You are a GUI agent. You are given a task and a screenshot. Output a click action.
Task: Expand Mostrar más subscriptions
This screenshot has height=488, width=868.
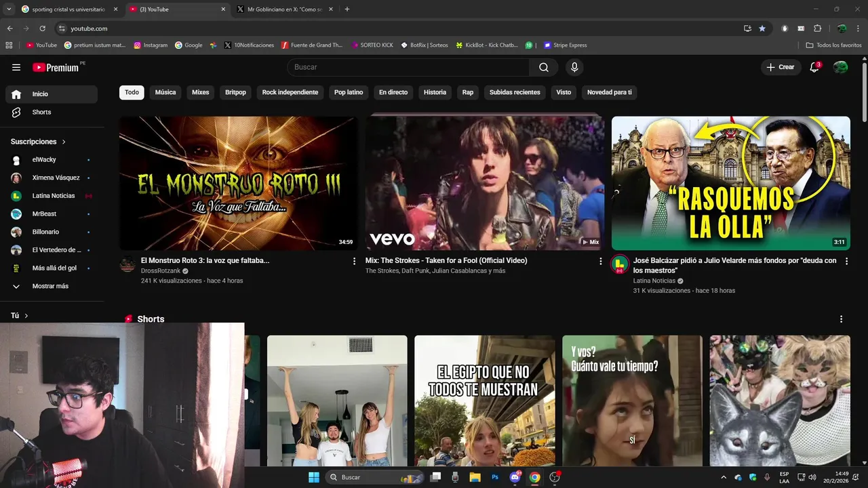coord(52,286)
